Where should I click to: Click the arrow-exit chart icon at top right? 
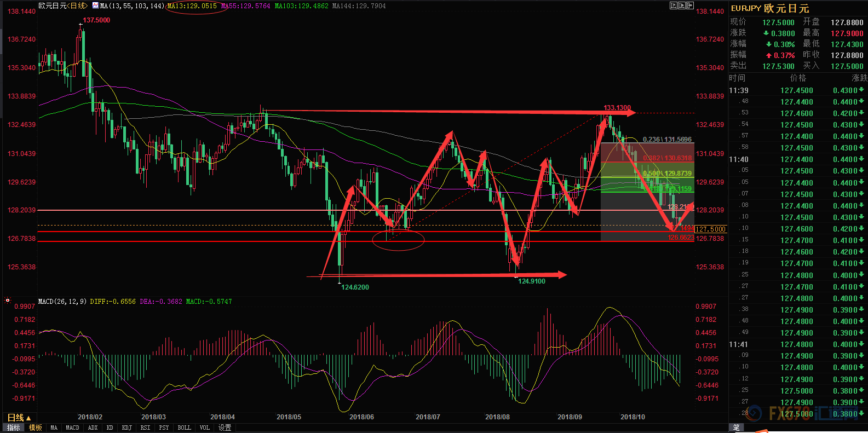click(x=690, y=5)
